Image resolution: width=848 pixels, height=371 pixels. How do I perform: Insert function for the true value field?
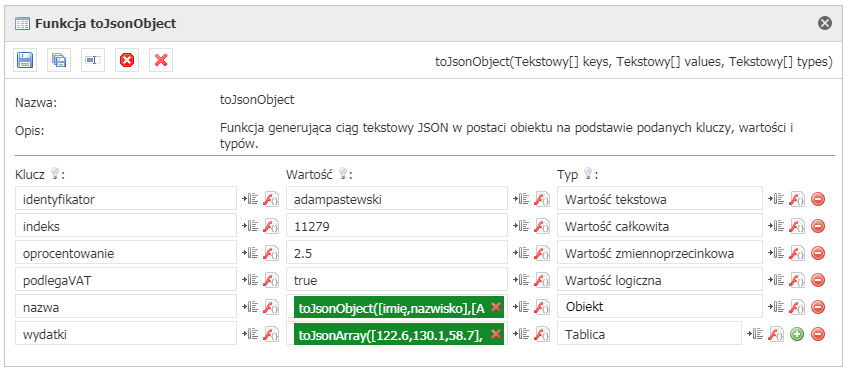pyautogui.click(x=541, y=280)
